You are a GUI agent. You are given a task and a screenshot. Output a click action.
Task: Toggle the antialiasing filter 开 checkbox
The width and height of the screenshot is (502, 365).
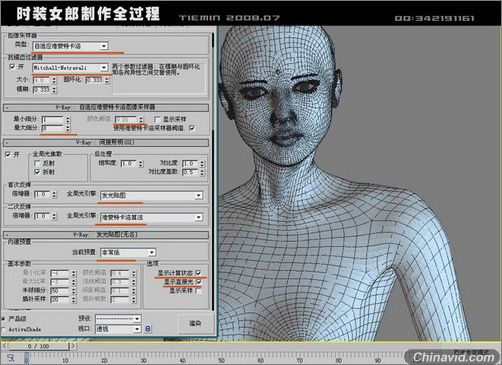[12, 67]
